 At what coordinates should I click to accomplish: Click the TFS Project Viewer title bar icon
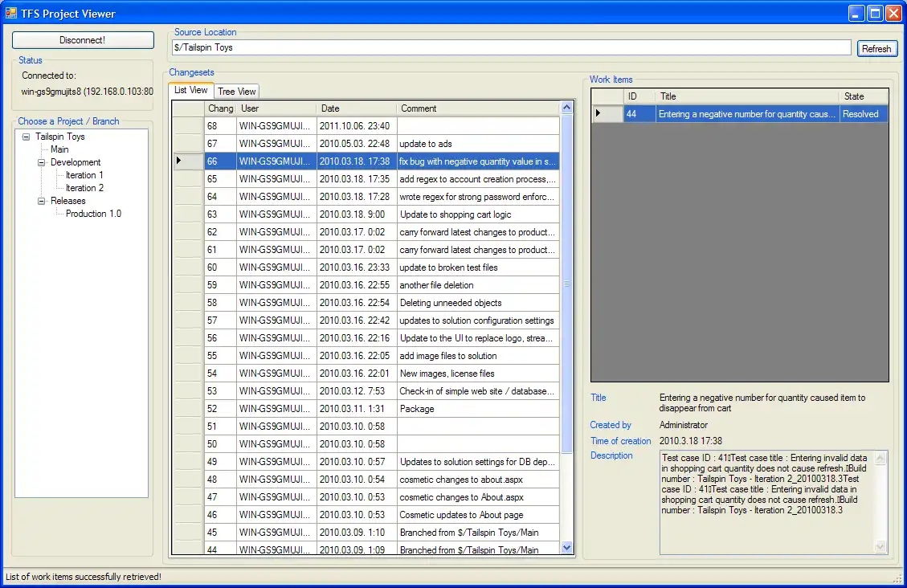[11, 14]
